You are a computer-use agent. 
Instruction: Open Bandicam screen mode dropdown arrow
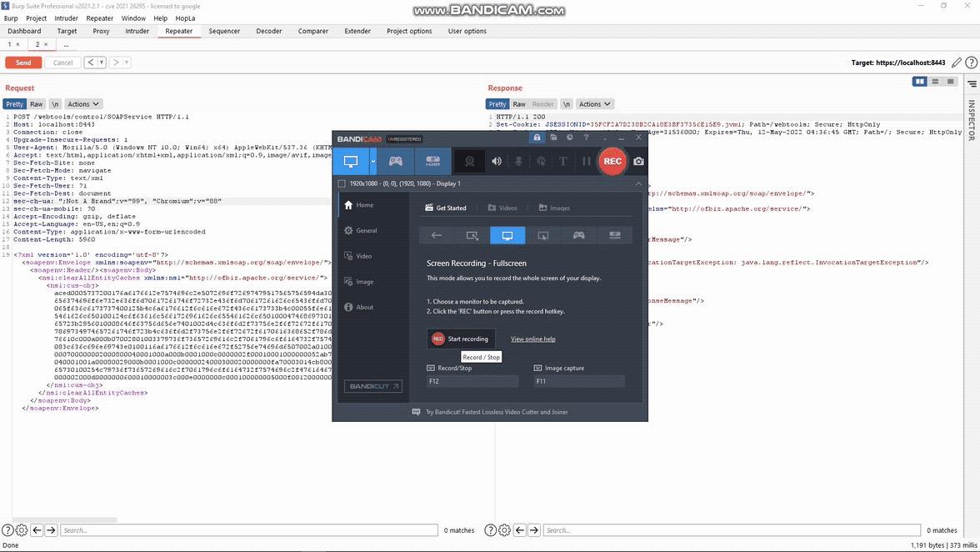pyautogui.click(x=373, y=161)
